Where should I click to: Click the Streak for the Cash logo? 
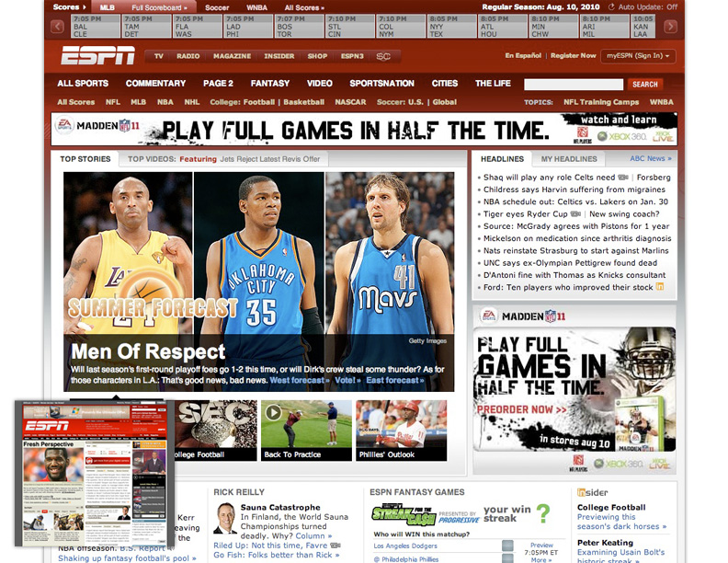point(404,514)
